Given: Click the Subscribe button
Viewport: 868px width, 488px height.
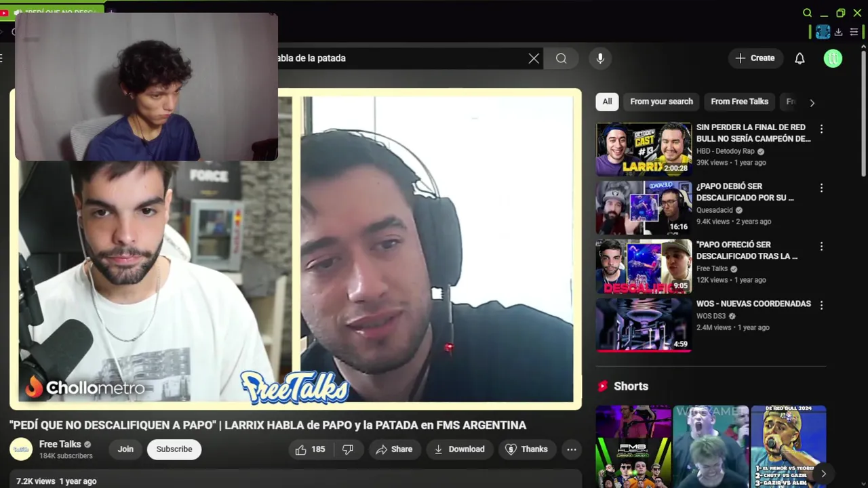Looking at the screenshot, I should pos(174,449).
